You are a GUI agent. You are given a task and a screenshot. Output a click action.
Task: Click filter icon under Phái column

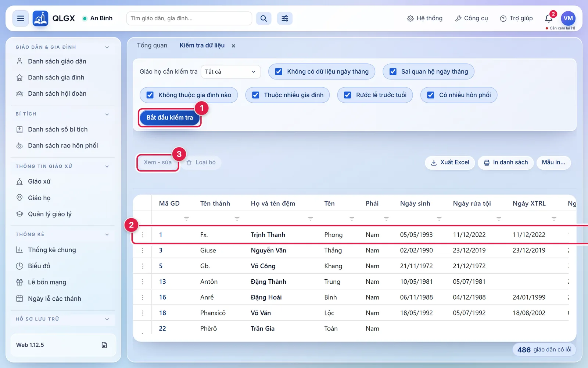(386, 219)
